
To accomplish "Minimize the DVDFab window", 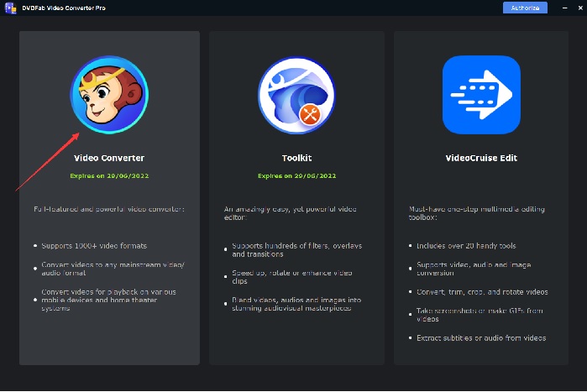I will tap(564, 8).
